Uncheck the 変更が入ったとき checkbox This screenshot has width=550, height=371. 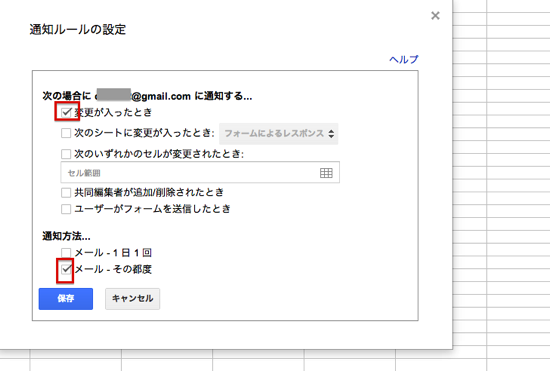66,112
